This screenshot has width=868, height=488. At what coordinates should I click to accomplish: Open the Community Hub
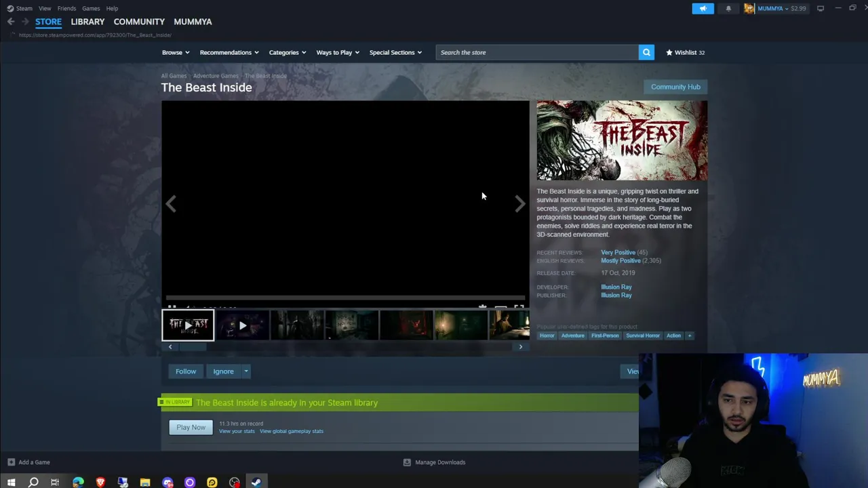pyautogui.click(x=675, y=87)
